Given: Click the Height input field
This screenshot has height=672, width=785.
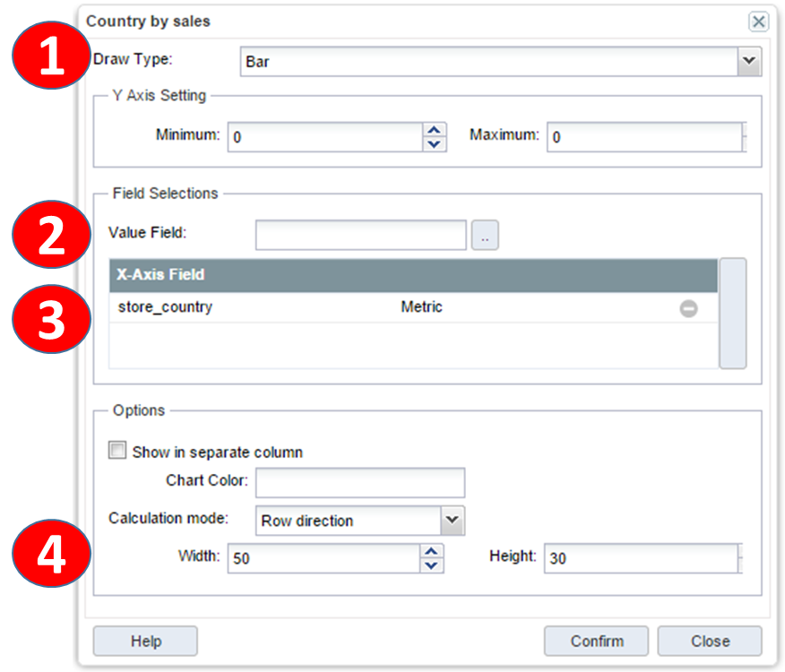Looking at the screenshot, I should click(x=641, y=558).
